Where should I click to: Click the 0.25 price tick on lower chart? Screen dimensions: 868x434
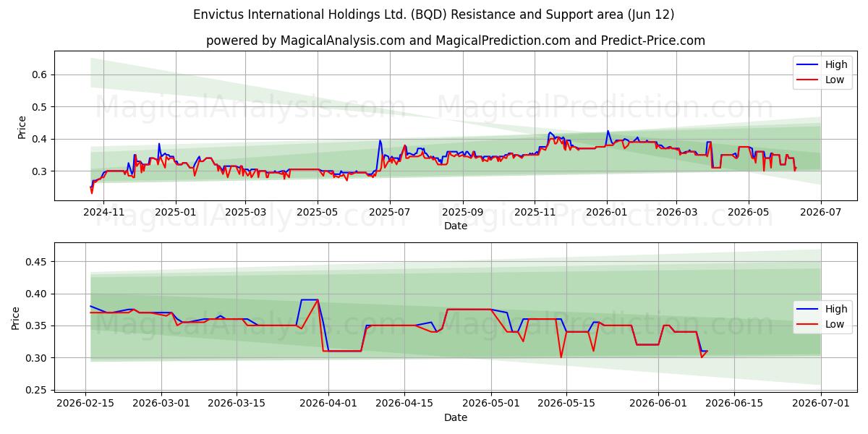[37, 390]
